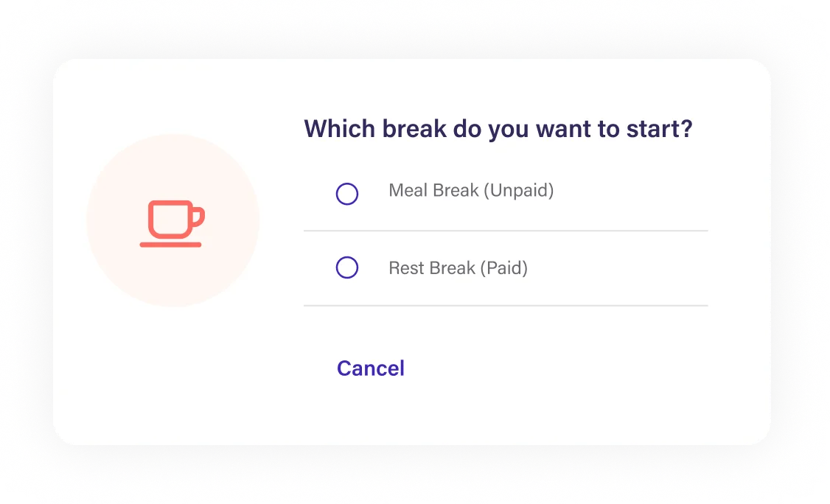Click the 'Which break do you want to start?' heading
The height and width of the screenshot is (504, 830).
pos(498,129)
